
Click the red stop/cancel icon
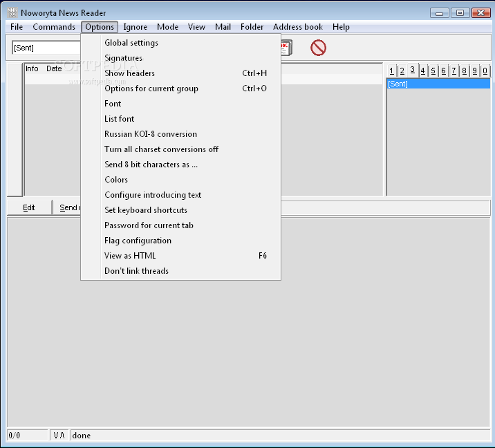318,48
